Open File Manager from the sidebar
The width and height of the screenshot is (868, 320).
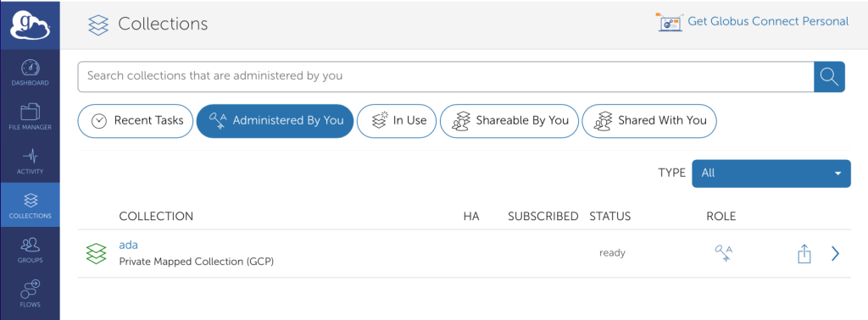30,117
